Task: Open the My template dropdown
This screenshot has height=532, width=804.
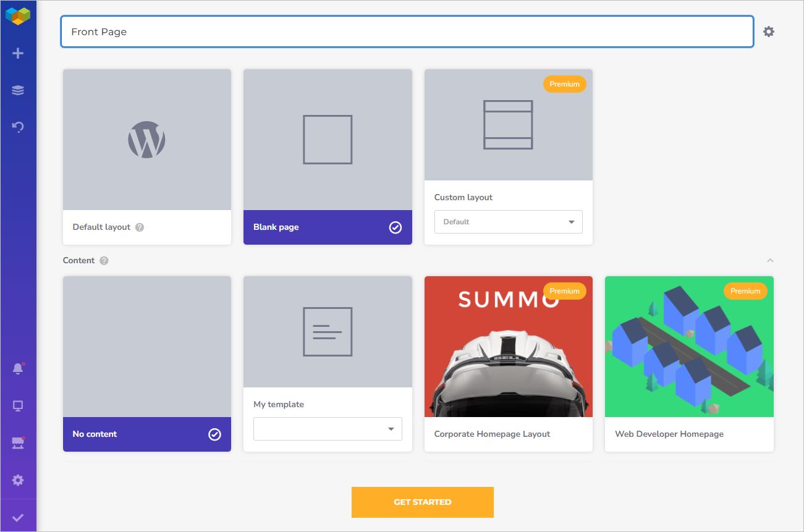Action: 328,428
